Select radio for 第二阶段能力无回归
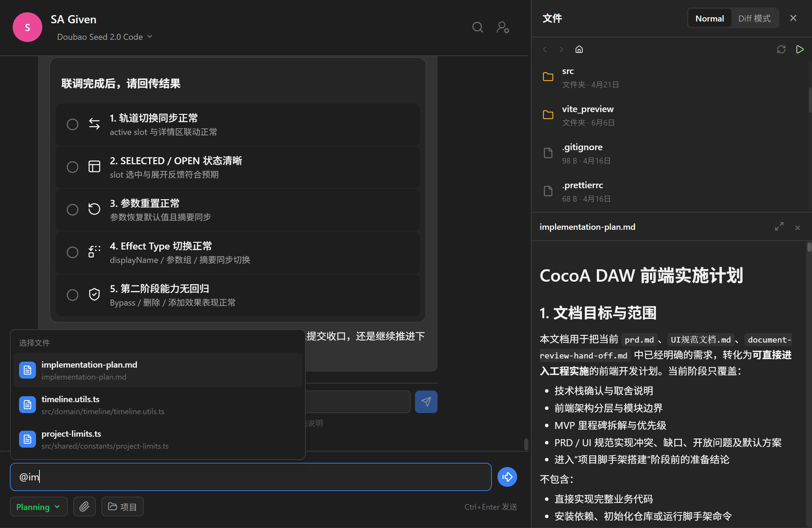Screen dimensions: 812x528 coord(73,295)
